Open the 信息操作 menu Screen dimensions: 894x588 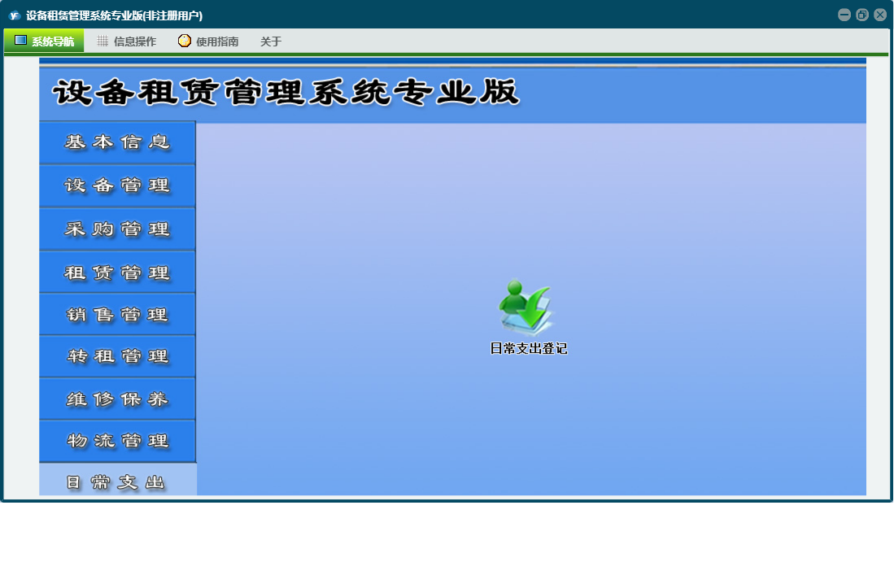(x=127, y=41)
